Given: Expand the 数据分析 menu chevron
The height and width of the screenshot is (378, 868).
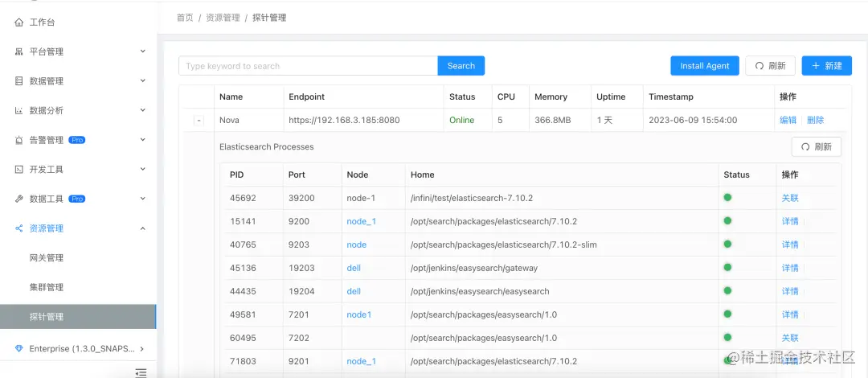Looking at the screenshot, I should pyautogui.click(x=142, y=109).
